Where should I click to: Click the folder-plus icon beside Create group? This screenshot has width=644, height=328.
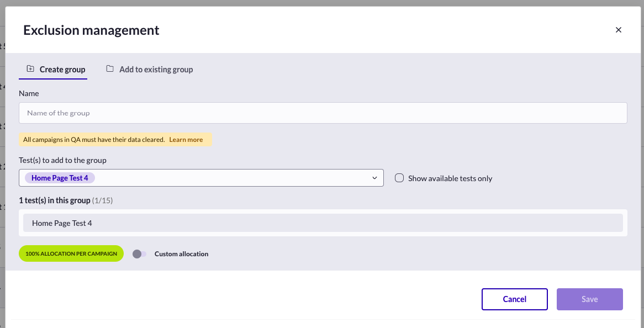pyautogui.click(x=30, y=68)
